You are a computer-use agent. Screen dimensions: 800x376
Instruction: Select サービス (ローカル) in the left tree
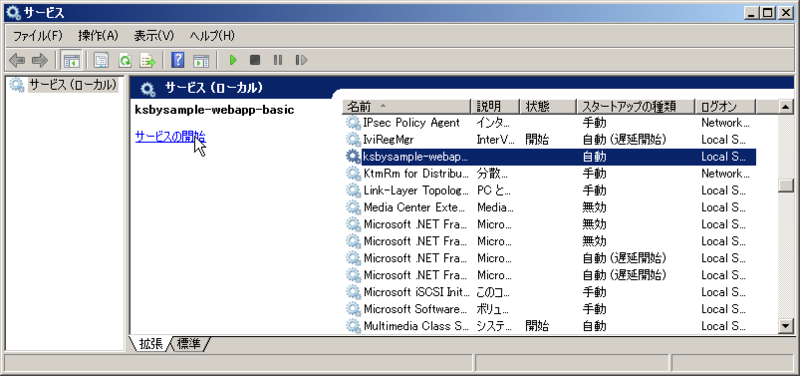click(x=72, y=85)
